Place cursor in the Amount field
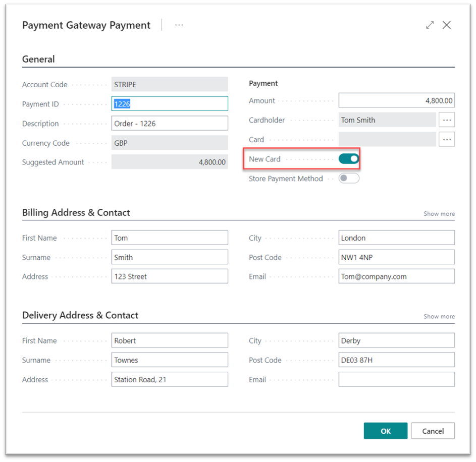Viewport: 476px width, 462px height. click(x=396, y=100)
